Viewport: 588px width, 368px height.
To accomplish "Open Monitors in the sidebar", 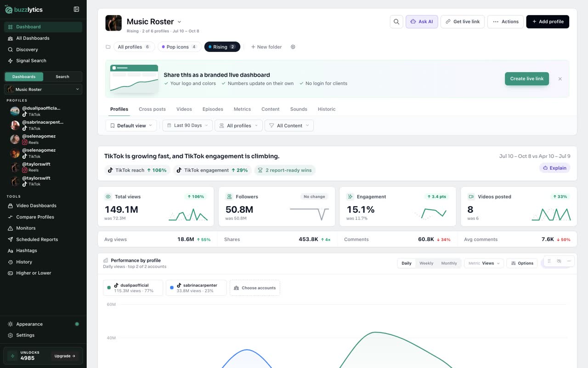I will [x=43, y=228].
